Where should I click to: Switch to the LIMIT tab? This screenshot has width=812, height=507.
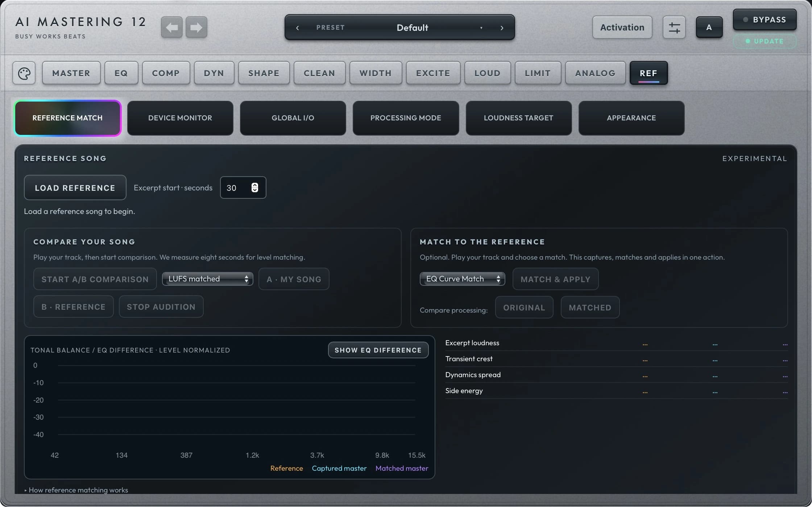coord(538,73)
